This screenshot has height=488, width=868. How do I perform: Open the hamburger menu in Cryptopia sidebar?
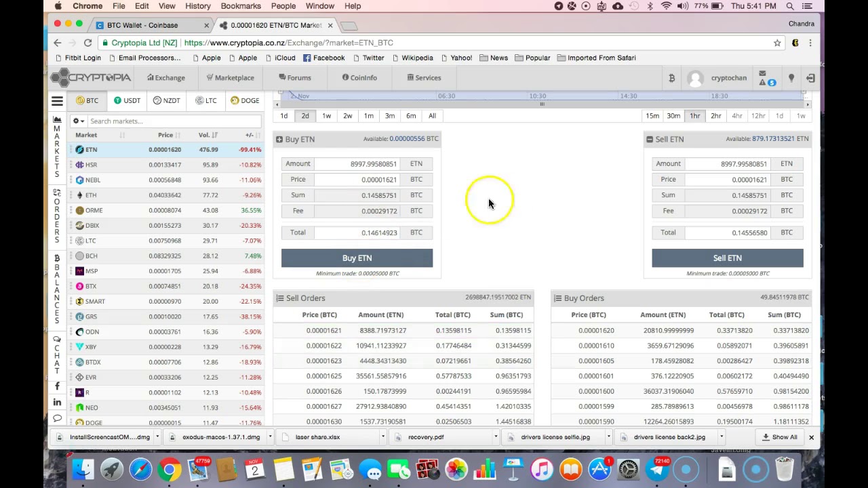57,101
